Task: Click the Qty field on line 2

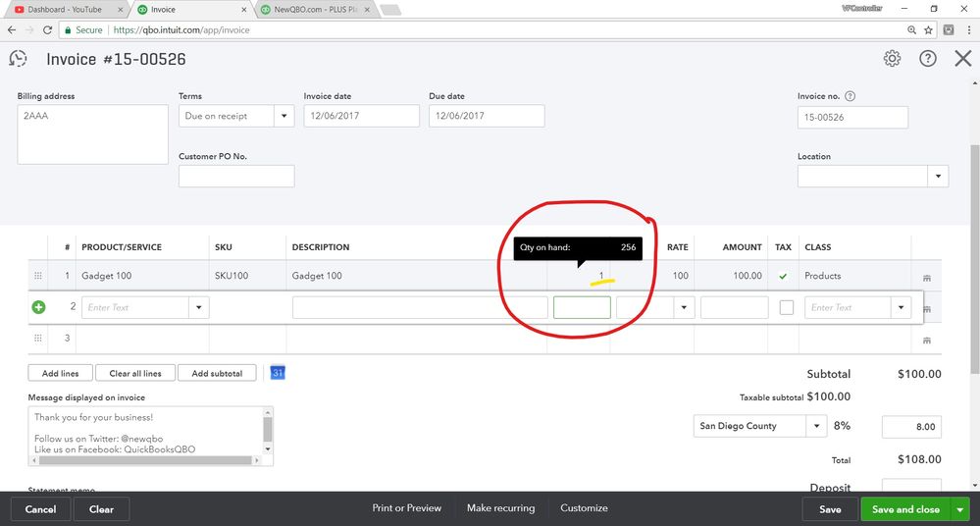Action: click(x=582, y=307)
